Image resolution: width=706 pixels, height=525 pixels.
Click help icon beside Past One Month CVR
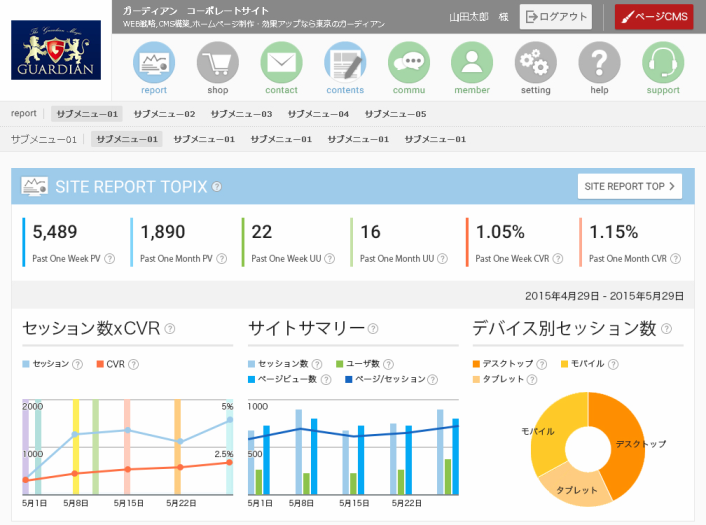[x=675, y=258]
